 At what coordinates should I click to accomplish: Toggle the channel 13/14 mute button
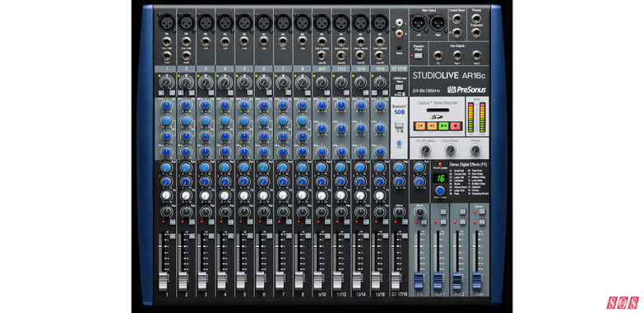tap(366, 222)
